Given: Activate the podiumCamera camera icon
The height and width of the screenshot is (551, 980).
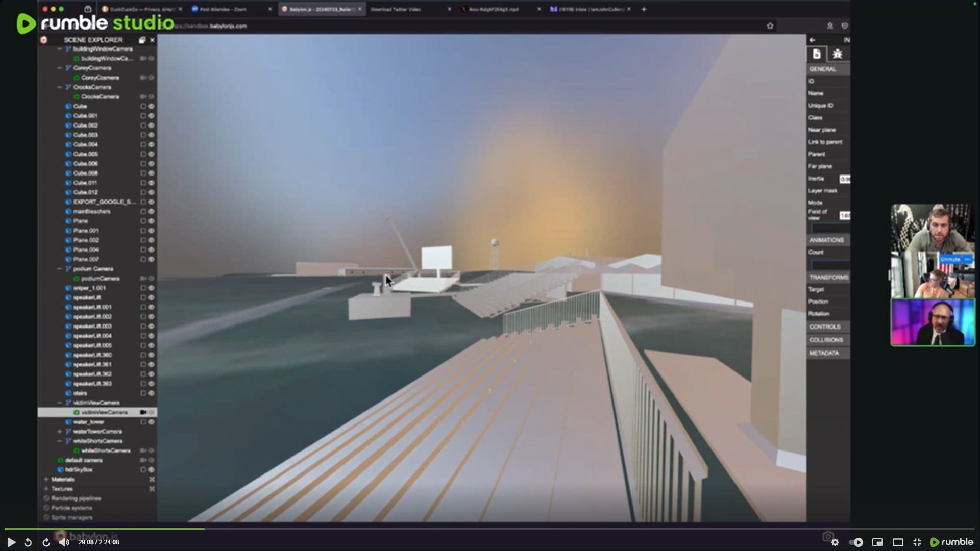Looking at the screenshot, I should (143, 279).
